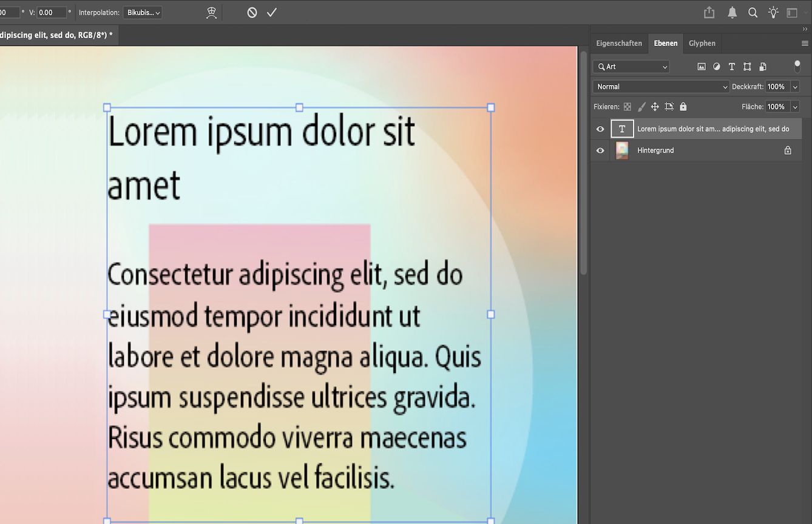This screenshot has height=524, width=812.
Task: Filter layers by text layers
Action: click(731, 66)
